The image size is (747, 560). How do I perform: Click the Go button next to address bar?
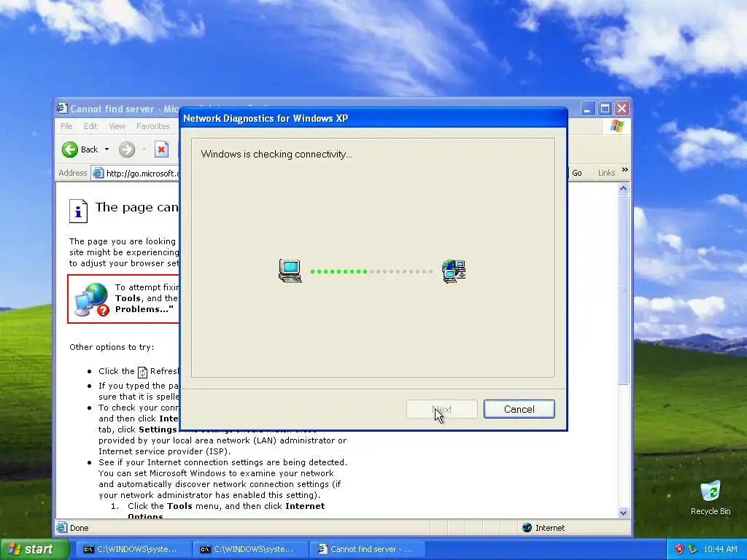[577, 173]
